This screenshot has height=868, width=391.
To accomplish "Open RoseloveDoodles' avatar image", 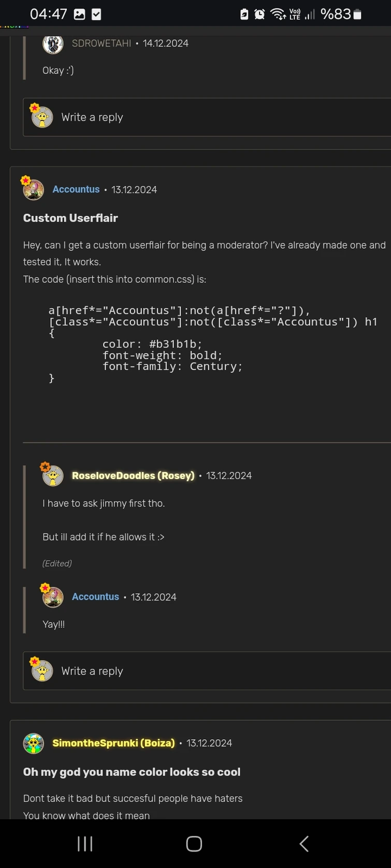I will click(52, 475).
